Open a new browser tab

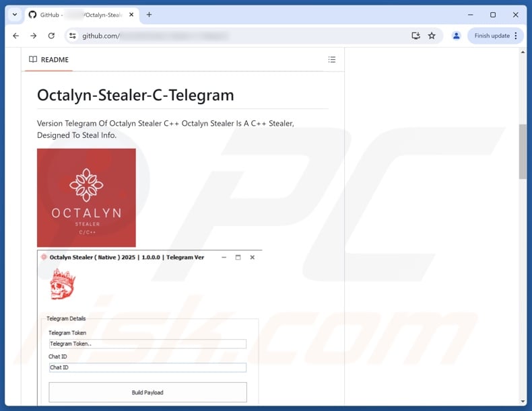click(149, 15)
